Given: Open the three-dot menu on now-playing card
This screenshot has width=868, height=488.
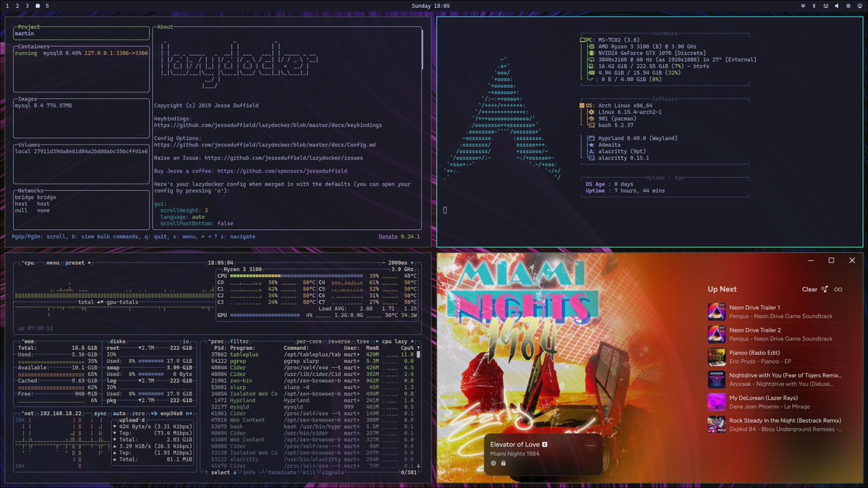Looking at the screenshot, I should [591, 445].
